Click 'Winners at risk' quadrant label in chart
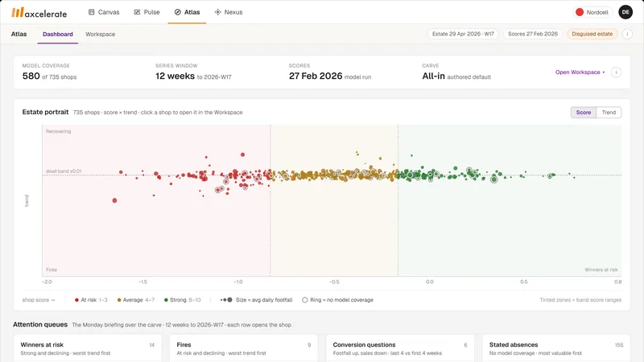Image resolution: width=644 pixels, height=362 pixels. tap(601, 269)
